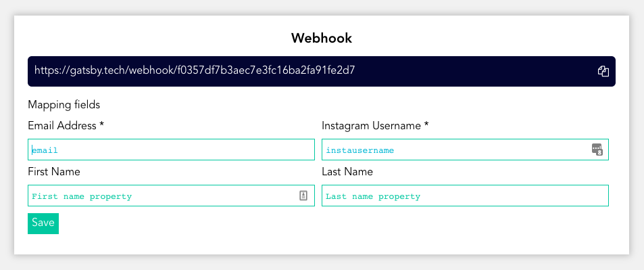The image size is (644, 270).
Task: Click the Last Name label
Action: coord(347,172)
